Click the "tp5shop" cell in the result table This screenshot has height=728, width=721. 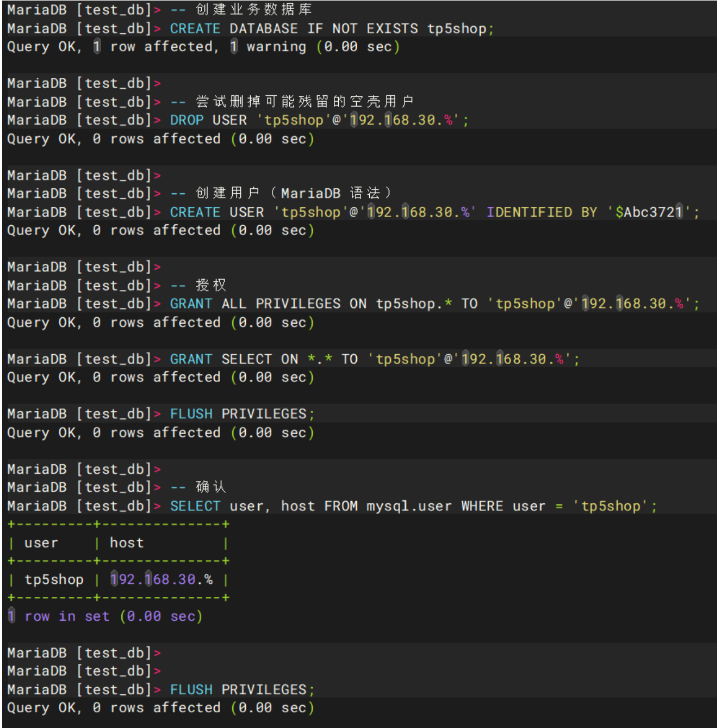click(x=54, y=579)
